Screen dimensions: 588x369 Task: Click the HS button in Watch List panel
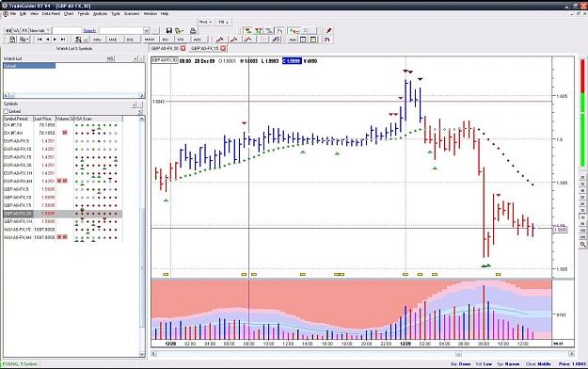point(110,58)
